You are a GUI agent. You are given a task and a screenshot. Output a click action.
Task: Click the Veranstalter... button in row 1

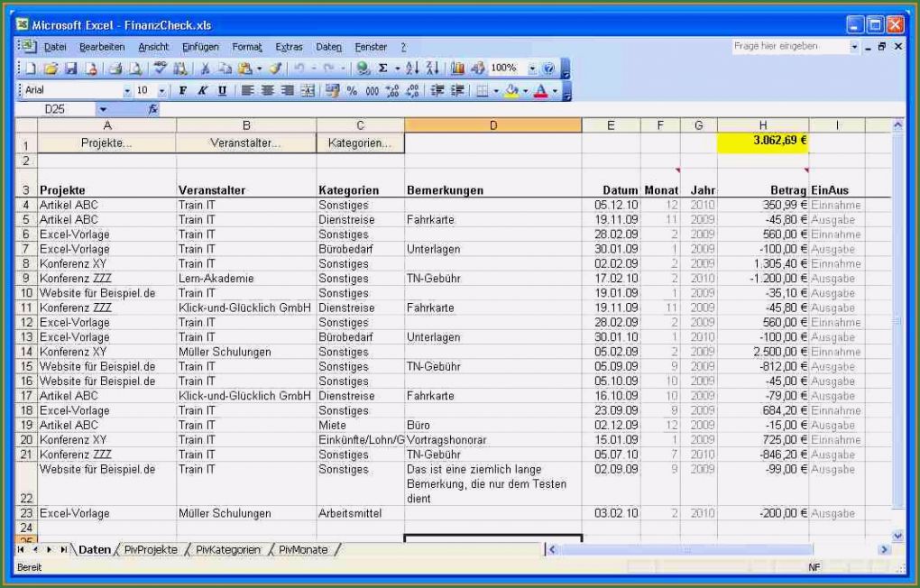245,142
